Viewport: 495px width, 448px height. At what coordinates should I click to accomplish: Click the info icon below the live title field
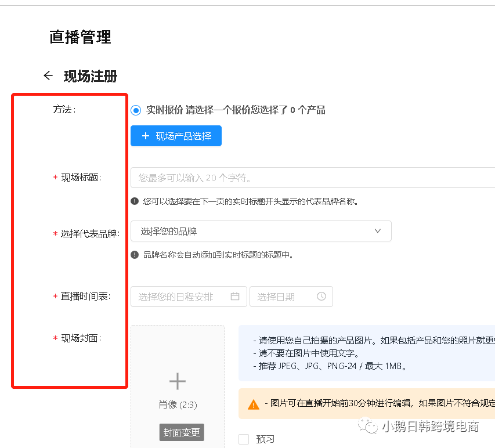(x=134, y=202)
